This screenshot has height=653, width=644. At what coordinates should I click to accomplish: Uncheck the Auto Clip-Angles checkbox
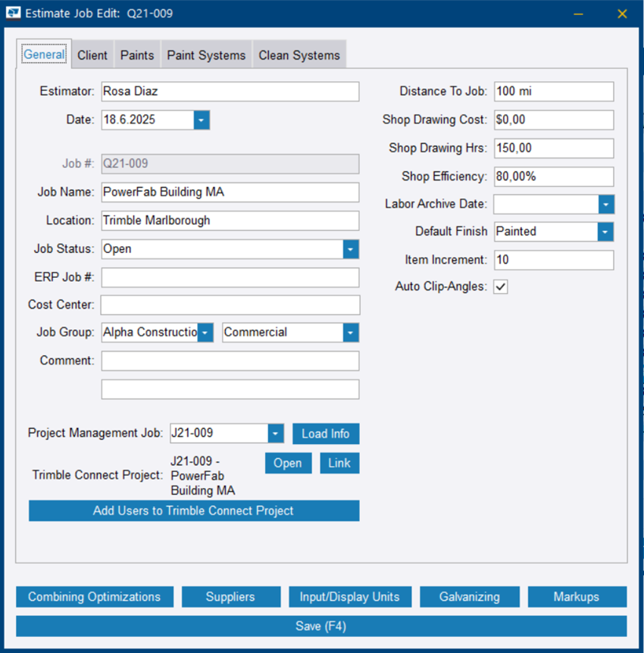click(501, 287)
